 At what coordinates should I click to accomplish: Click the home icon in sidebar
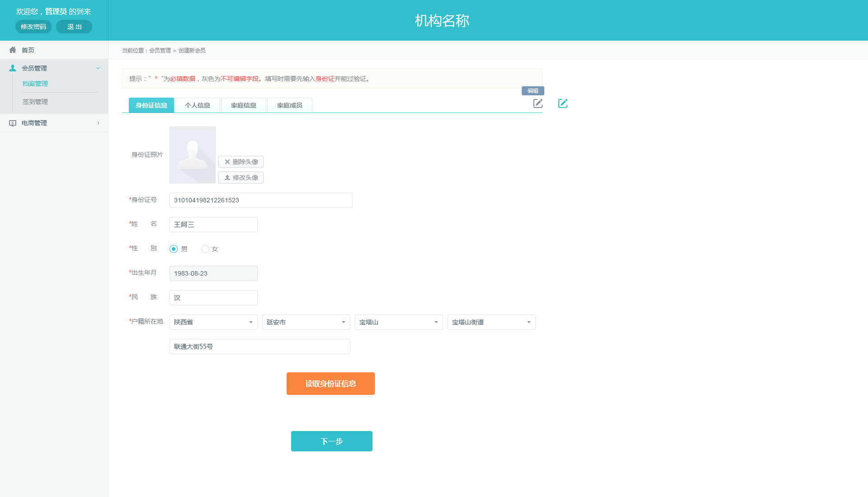(13, 50)
